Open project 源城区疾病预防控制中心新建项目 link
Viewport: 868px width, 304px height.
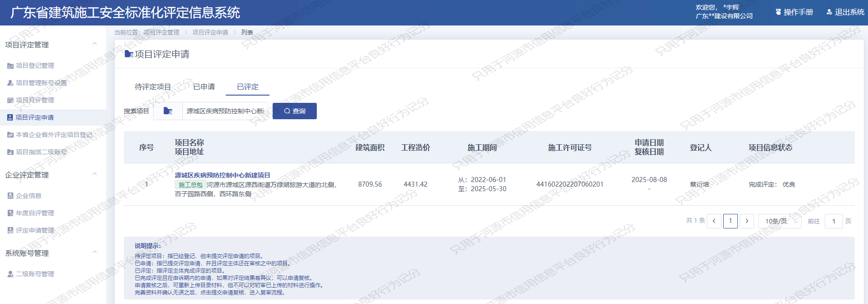223,175
